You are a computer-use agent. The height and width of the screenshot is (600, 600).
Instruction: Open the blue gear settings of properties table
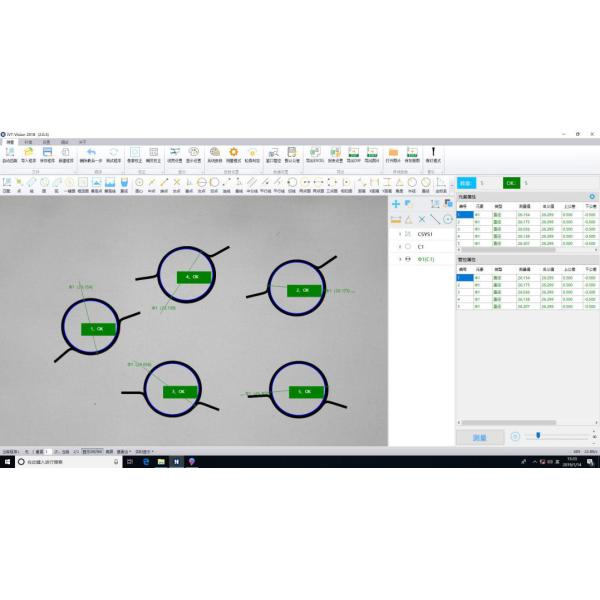point(592,196)
